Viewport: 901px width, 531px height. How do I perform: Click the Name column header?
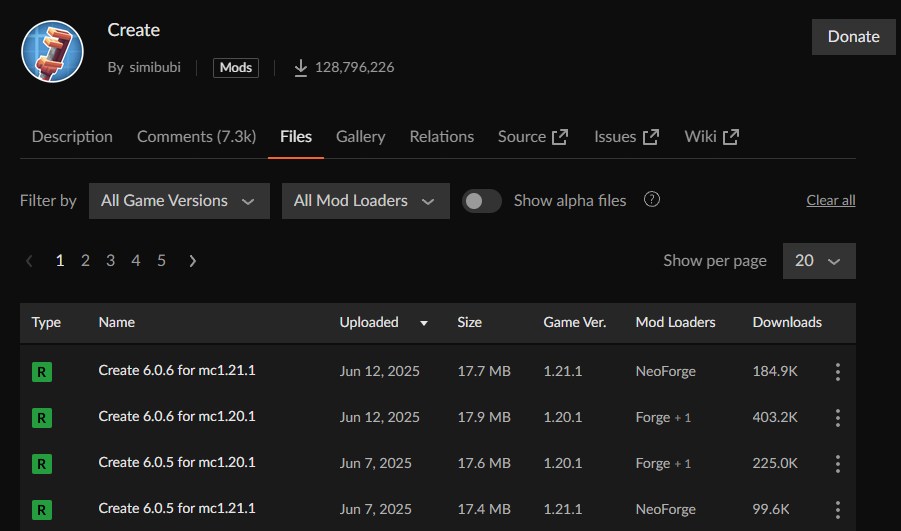click(x=117, y=322)
